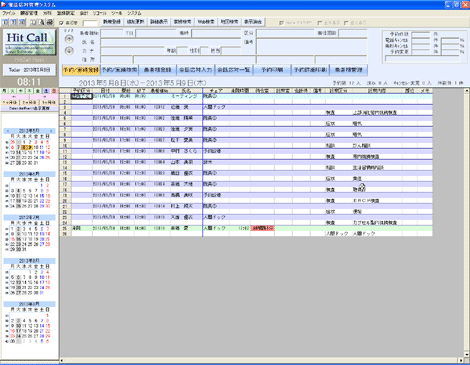Open the リコール menu

click(99, 13)
